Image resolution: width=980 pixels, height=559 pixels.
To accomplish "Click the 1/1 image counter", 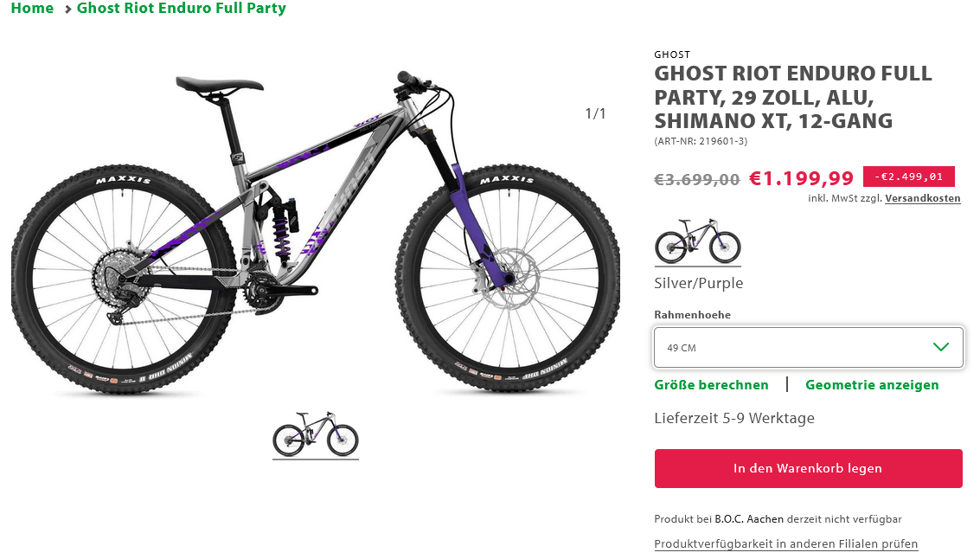I will (595, 114).
